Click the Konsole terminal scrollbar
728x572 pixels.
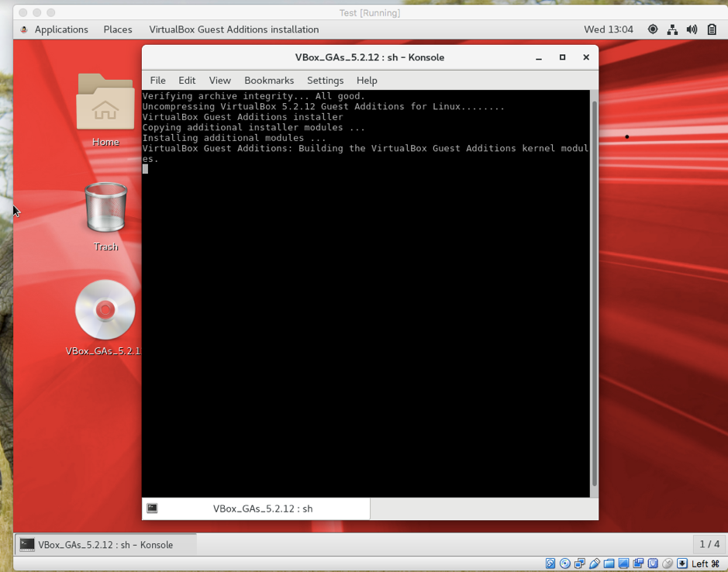(593, 295)
